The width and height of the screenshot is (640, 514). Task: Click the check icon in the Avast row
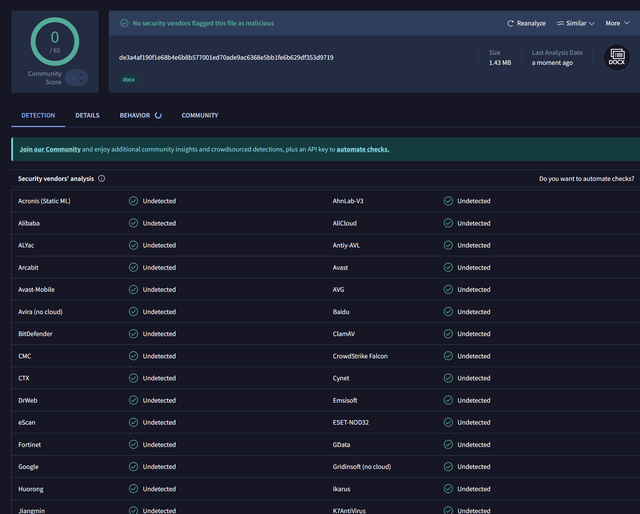click(x=448, y=267)
